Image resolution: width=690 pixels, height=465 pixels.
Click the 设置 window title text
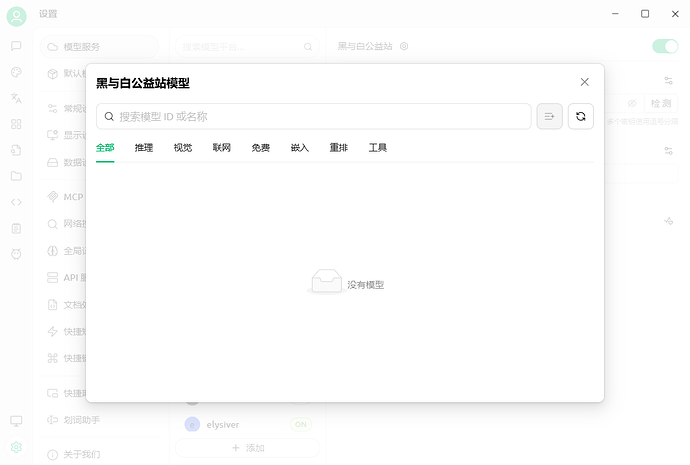[x=48, y=14]
